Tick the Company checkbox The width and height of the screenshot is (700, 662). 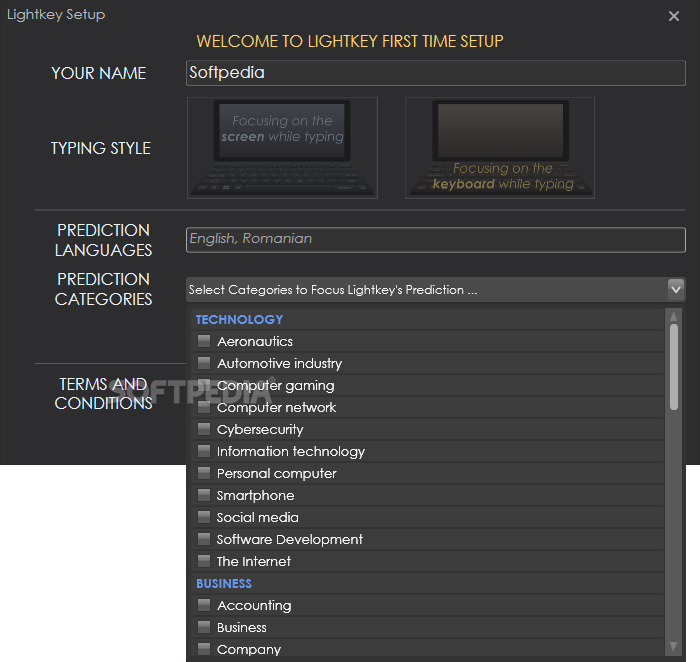[x=204, y=649]
